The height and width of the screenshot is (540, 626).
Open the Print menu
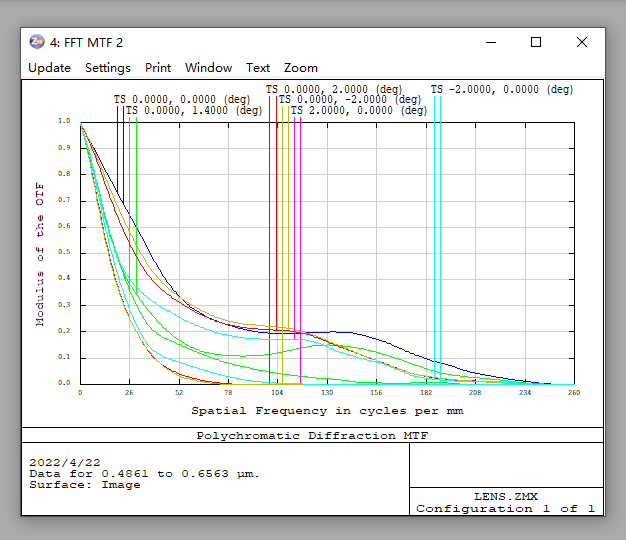pos(158,68)
